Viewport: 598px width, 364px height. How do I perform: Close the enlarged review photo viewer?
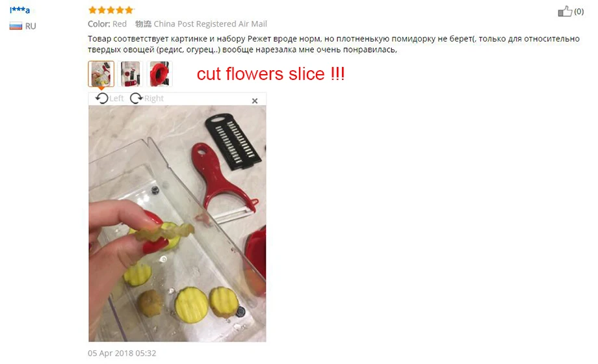tap(255, 101)
